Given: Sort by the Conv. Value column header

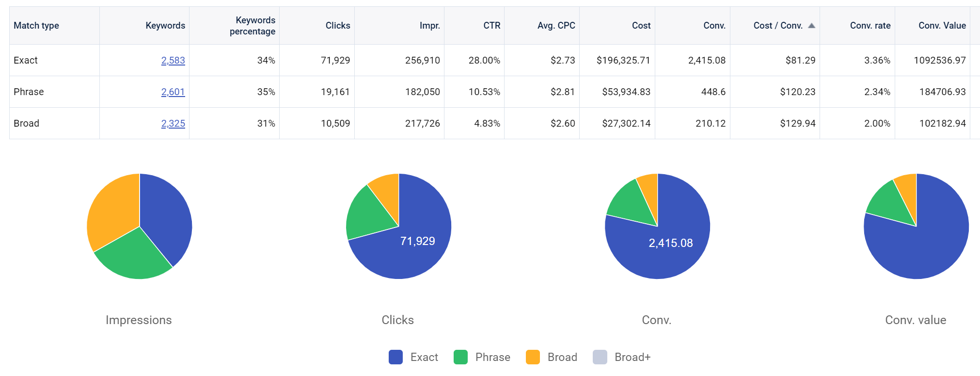Looking at the screenshot, I should pos(942,26).
